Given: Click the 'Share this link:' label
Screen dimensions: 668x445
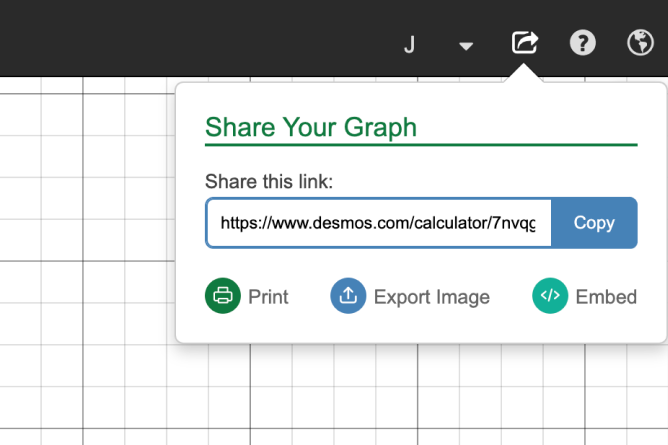Looking at the screenshot, I should pos(268,181).
